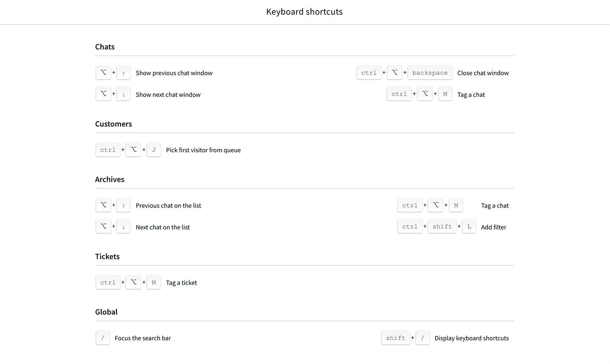Screen dimensions: 610x364
Task: Click the ctrl key in Add filter shortcut
Action: (x=410, y=226)
